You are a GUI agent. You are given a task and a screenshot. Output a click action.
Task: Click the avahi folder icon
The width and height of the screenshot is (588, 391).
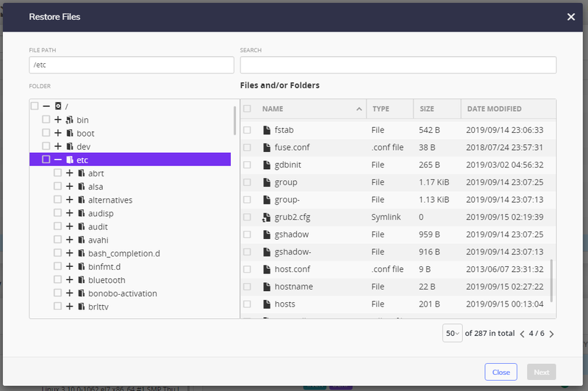(x=82, y=240)
